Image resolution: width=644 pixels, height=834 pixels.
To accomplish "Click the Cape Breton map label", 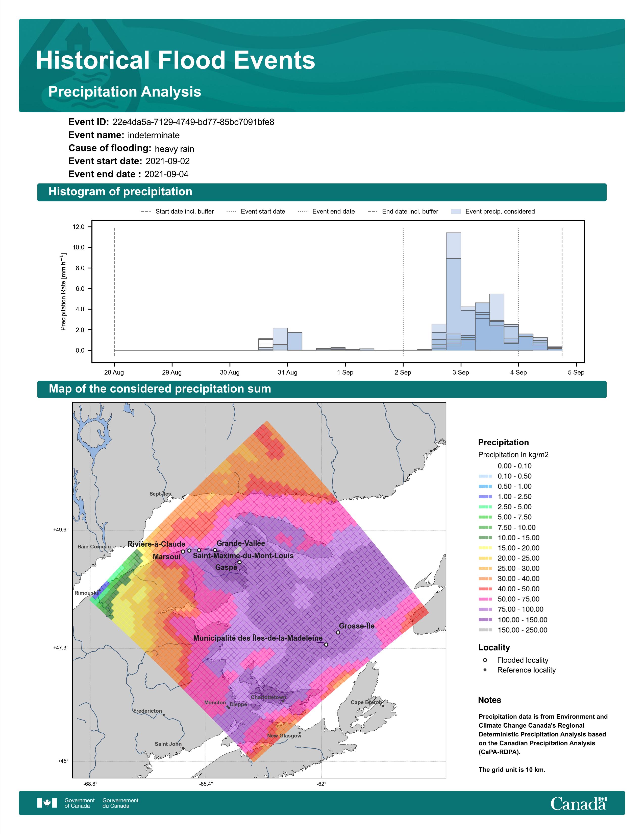I will (x=366, y=702).
